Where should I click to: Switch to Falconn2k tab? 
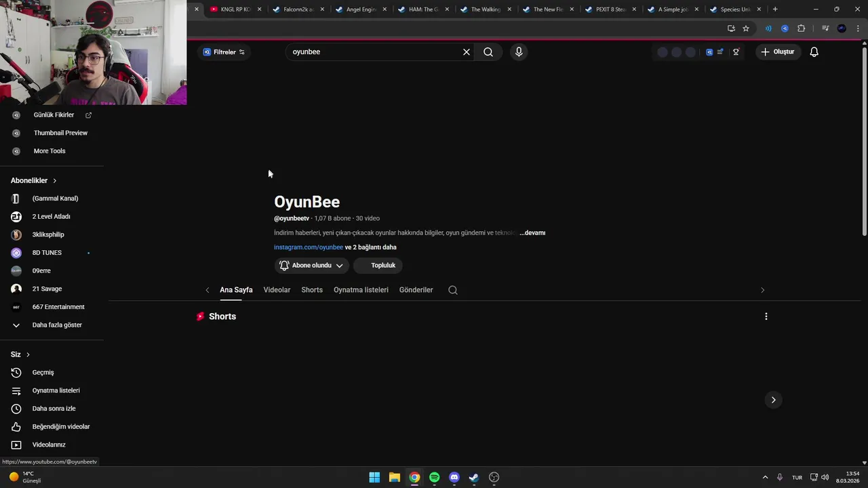(x=298, y=9)
